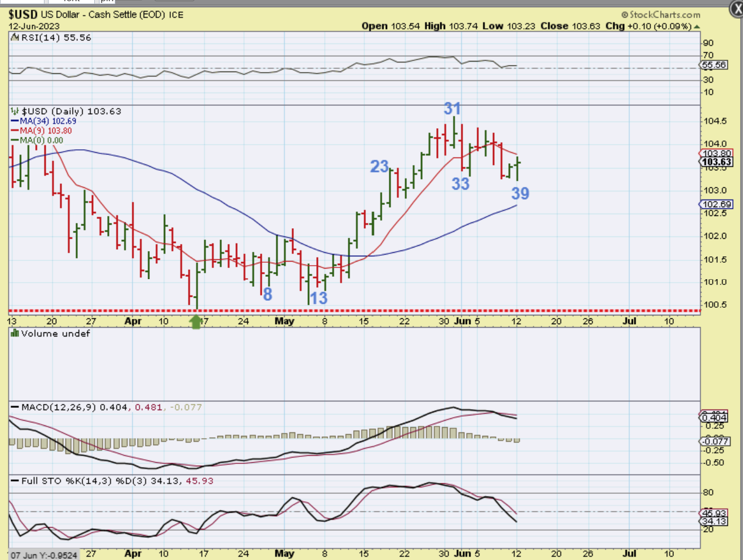Image resolution: width=743 pixels, height=560 pixels.
Task: Click the -0.50 level on MACD axis
Action: (714, 463)
